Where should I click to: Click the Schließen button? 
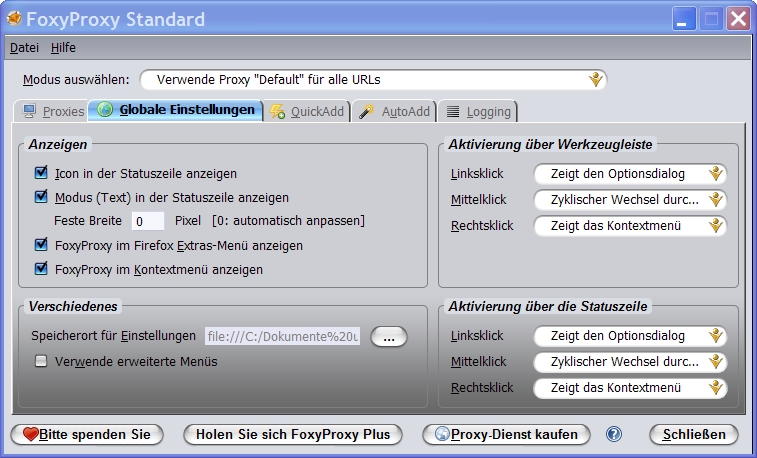click(x=694, y=434)
